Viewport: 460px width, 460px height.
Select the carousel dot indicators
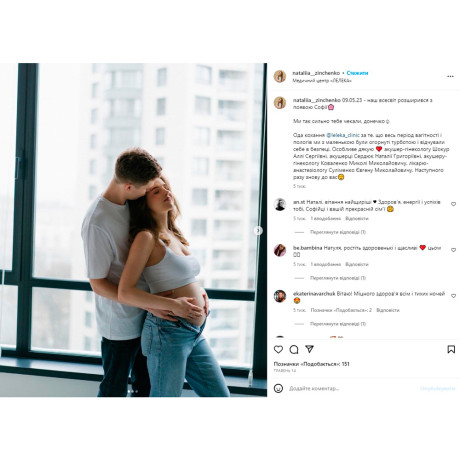(132, 391)
